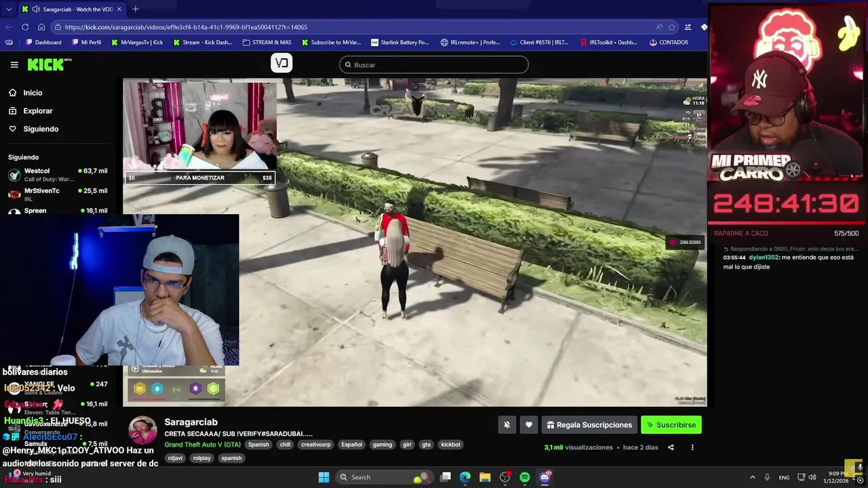
Task: Open the Westcol followed channel
Action: (58, 175)
